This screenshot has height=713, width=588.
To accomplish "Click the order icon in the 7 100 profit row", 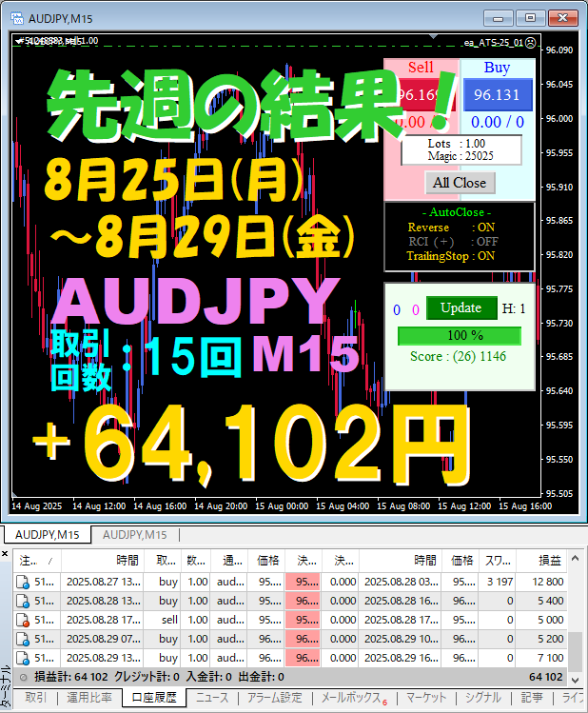I will pos(23,659).
